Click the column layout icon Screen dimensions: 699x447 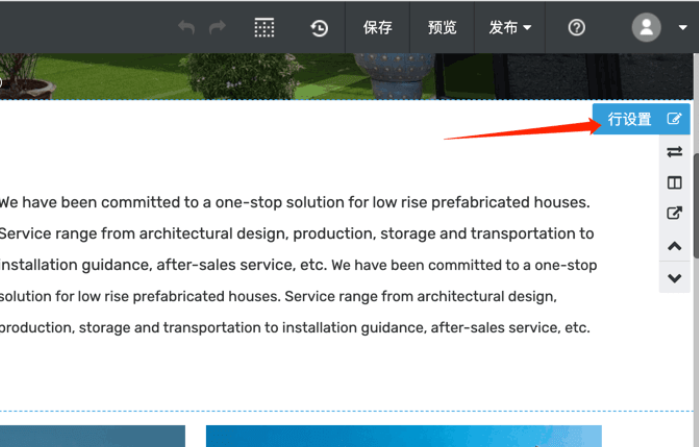pos(674,183)
